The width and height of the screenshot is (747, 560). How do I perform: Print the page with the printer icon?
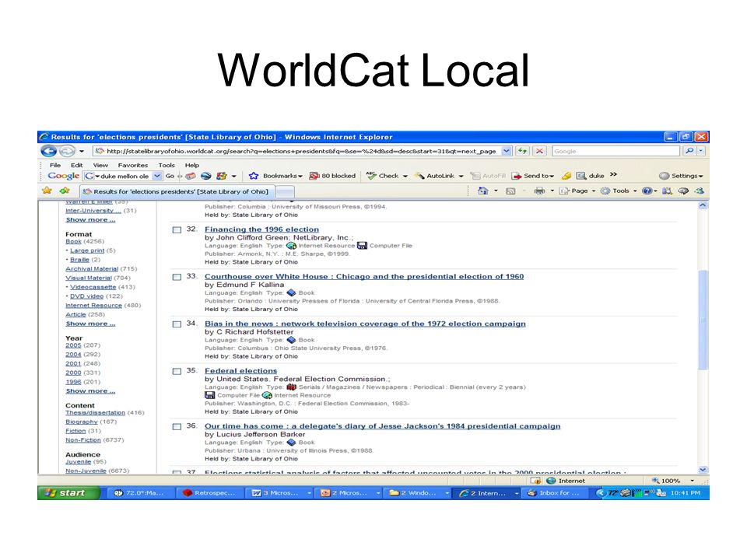point(539,191)
